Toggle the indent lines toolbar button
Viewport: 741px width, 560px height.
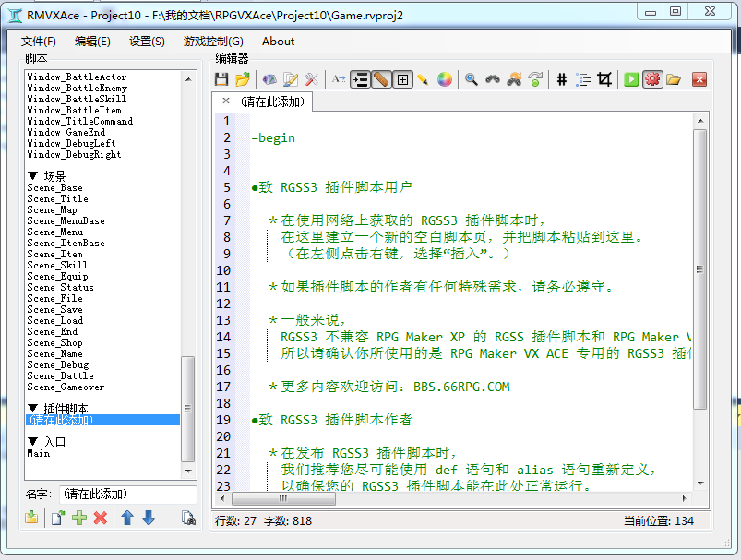(x=360, y=79)
